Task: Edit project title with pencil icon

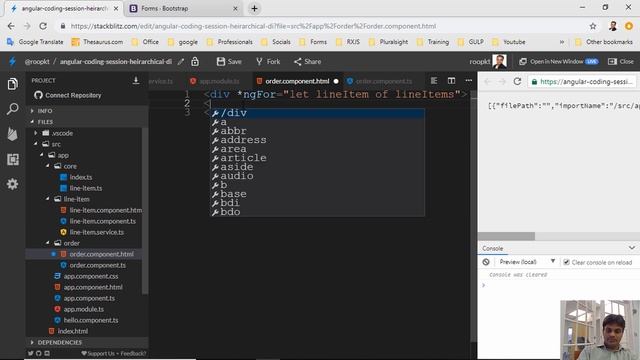Action: pos(181,62)
